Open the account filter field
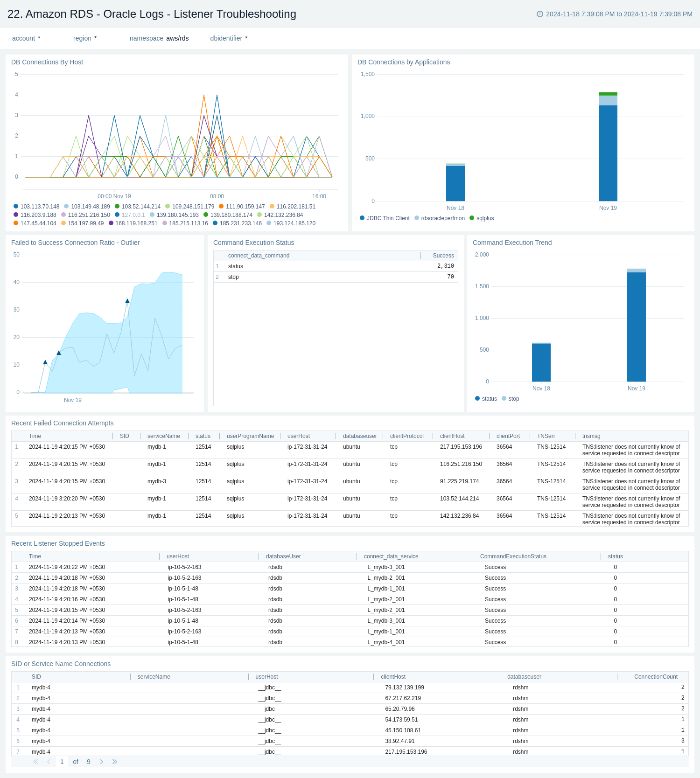Image resolution: width=700 pixels, height=778 pixels. [x=49, y=39]
